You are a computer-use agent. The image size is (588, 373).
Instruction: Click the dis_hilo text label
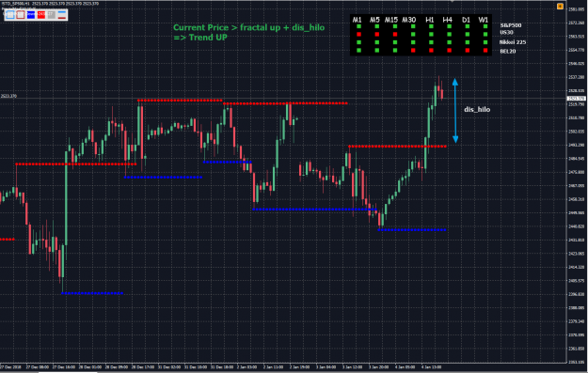477,109
